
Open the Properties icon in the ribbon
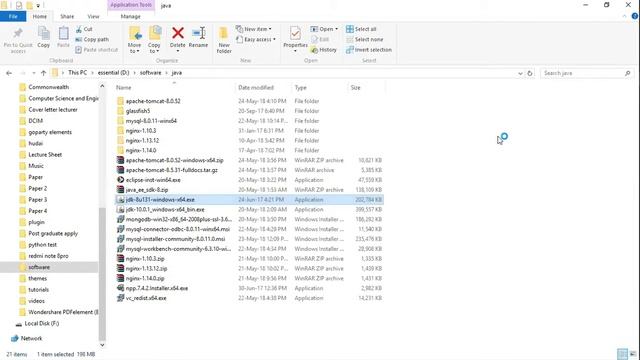(295, 33)
